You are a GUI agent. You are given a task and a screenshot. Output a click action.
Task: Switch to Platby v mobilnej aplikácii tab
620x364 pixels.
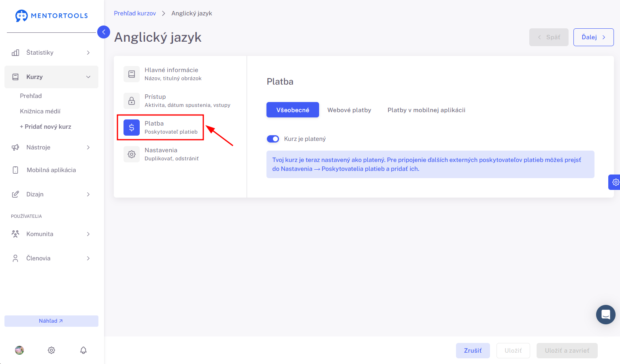pos(426,110)
